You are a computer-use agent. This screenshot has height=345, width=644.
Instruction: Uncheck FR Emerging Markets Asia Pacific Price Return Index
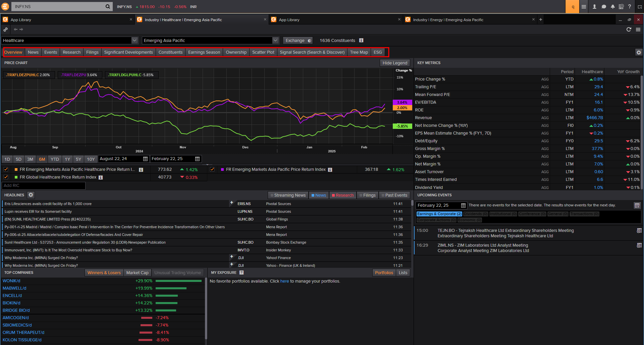tap(212, 169)
